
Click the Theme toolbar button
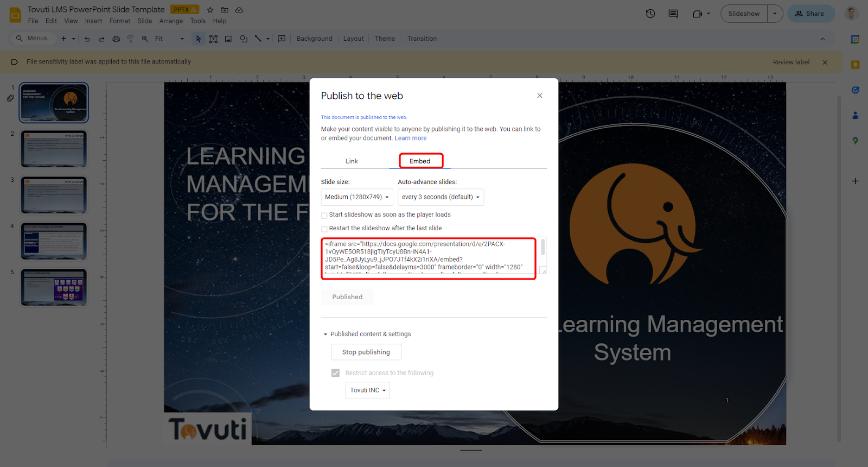tap(385, 39)
